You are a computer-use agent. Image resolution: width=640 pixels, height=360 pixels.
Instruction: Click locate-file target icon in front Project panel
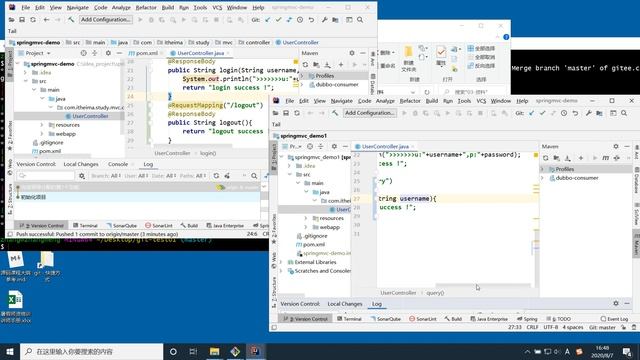[x=310, y=146]
